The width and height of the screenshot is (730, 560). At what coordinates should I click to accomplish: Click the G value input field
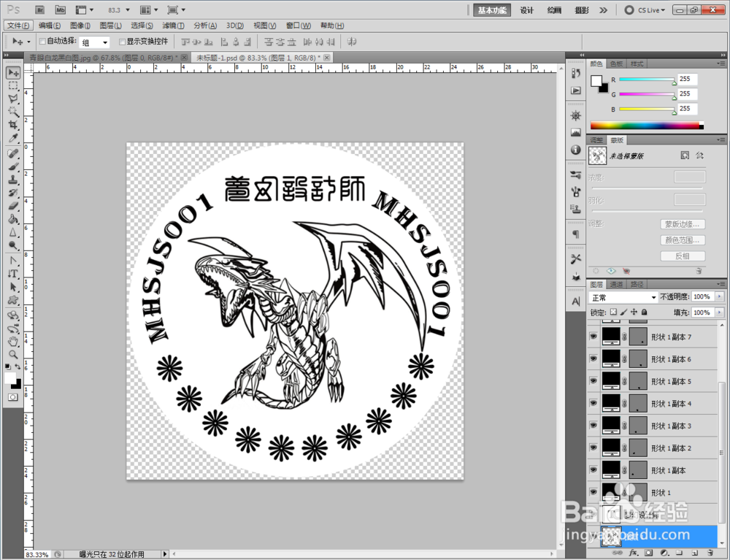688,94
